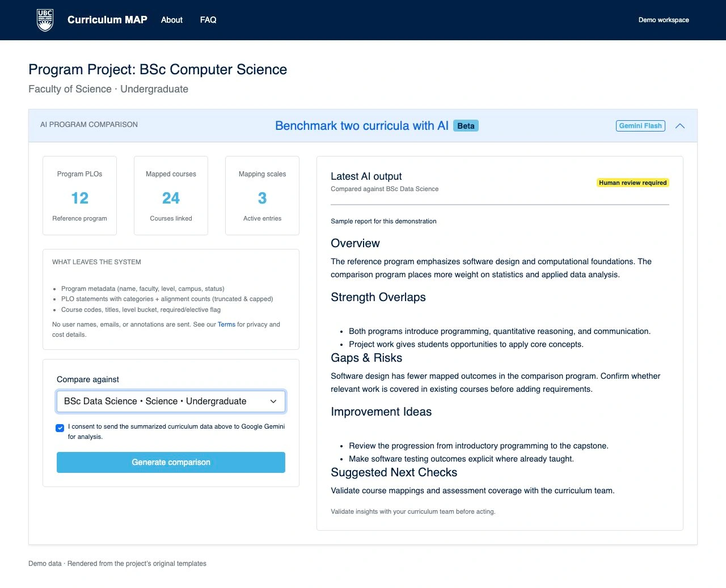
Task: Click the Generate comparison button
Action: tap(171, 462)
